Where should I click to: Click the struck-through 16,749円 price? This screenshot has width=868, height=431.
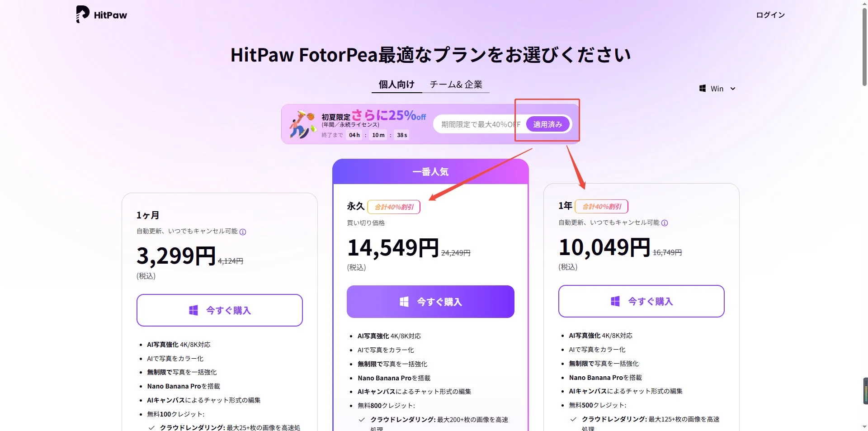[x=667, y=252]
